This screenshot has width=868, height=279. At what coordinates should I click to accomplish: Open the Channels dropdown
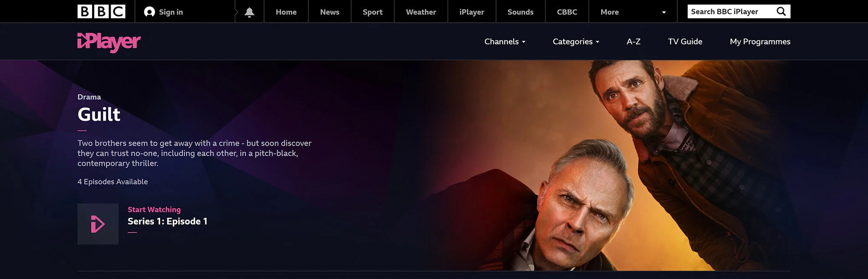[x=505, y=42]
